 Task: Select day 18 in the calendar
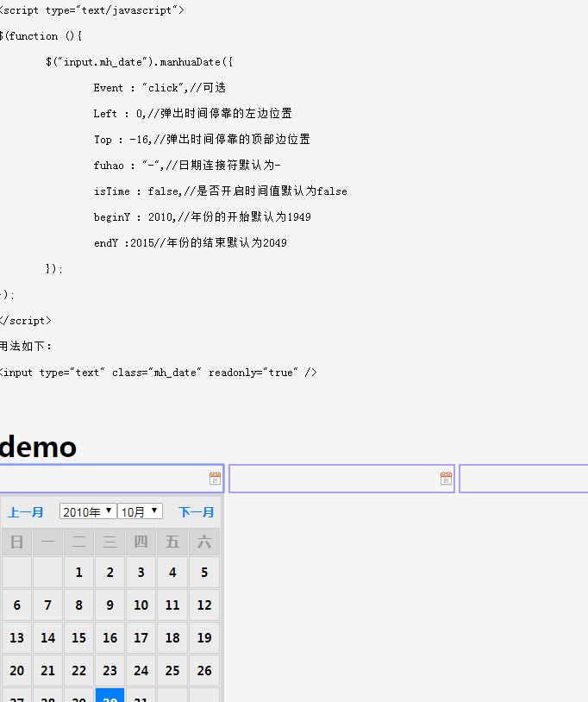[172, 637]
